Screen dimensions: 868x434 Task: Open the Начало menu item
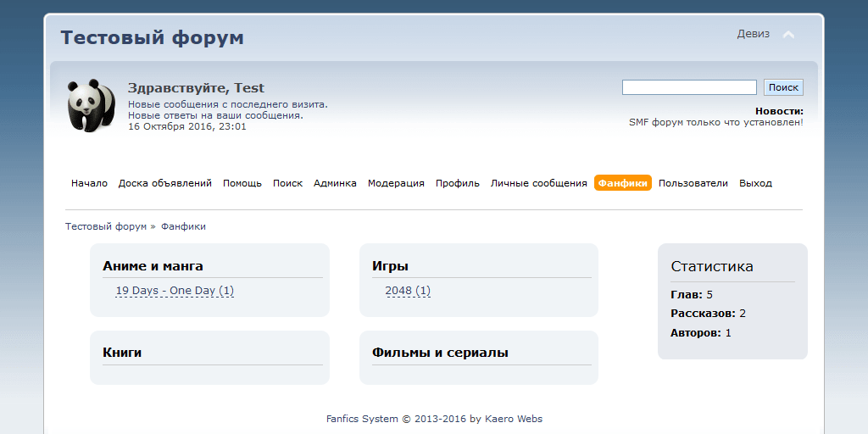click(89, 183)
